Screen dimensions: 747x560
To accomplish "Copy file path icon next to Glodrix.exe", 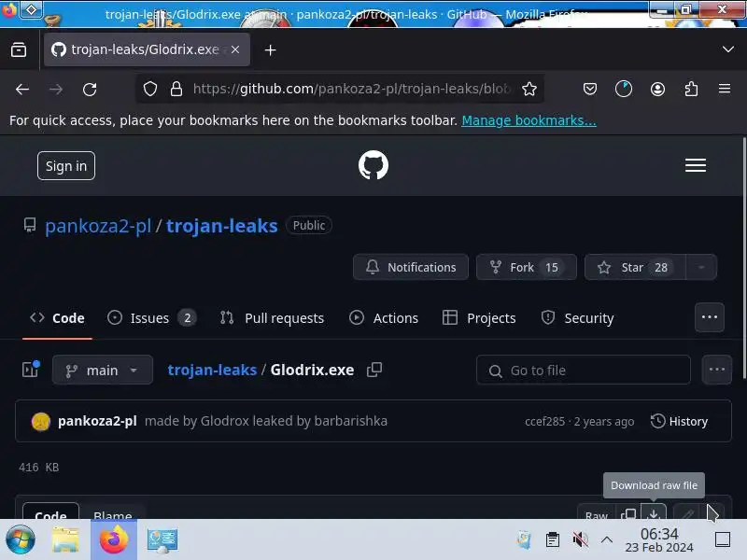I will click(x=374, y=370).
